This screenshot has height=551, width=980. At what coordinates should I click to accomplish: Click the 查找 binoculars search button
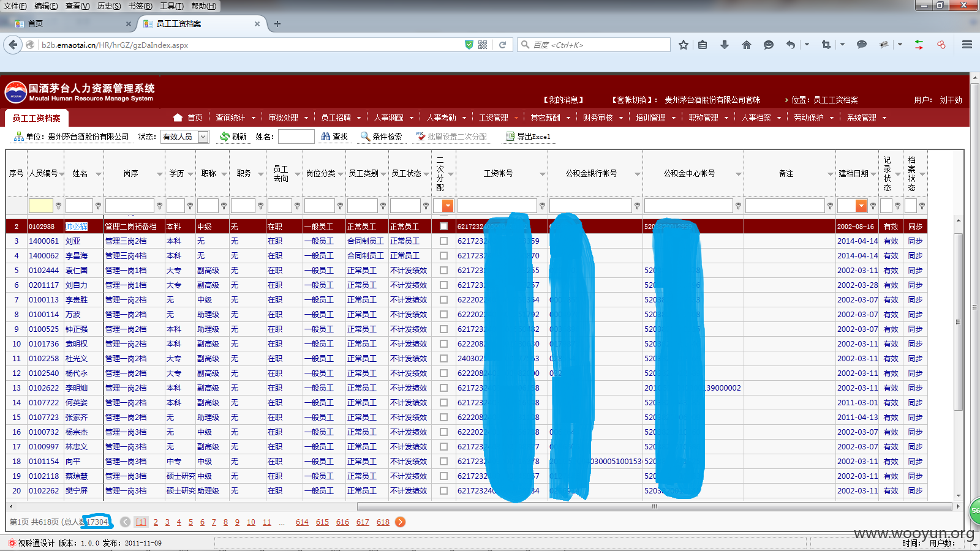pos(334,137)
